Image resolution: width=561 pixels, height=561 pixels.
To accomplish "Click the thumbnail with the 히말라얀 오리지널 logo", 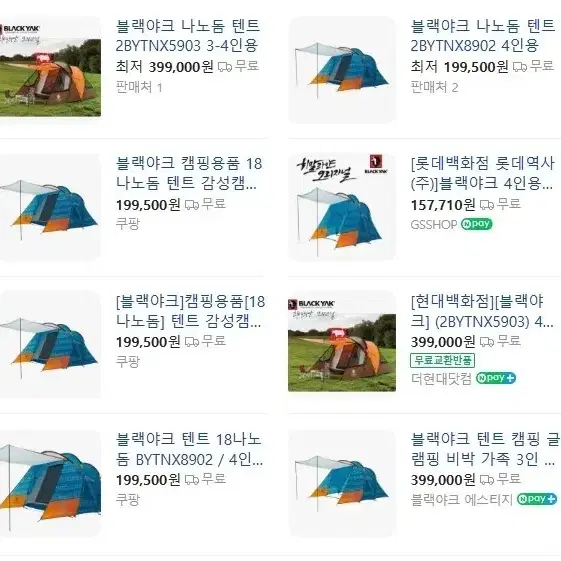I will click(342, 208).
